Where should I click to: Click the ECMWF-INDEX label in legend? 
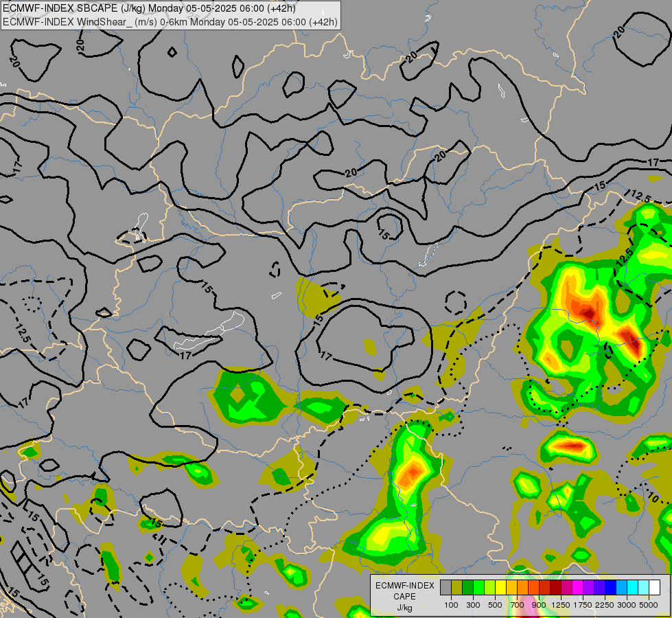pos(404,586)
